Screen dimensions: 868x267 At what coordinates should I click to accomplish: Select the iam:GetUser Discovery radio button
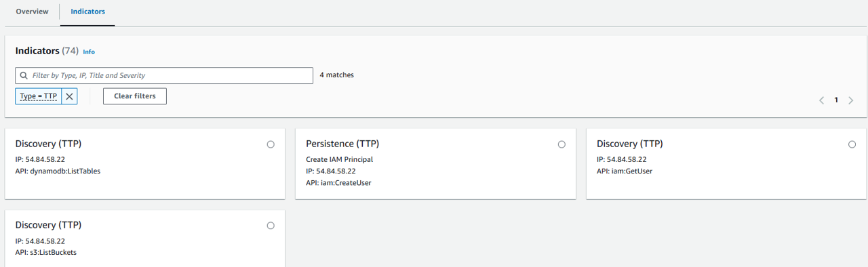(852, 144)
